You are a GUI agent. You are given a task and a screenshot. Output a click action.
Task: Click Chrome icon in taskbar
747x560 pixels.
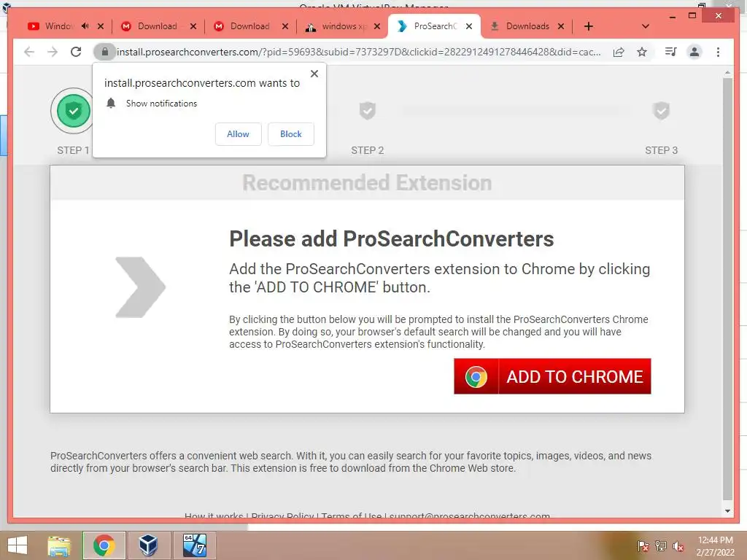point(104,545)
